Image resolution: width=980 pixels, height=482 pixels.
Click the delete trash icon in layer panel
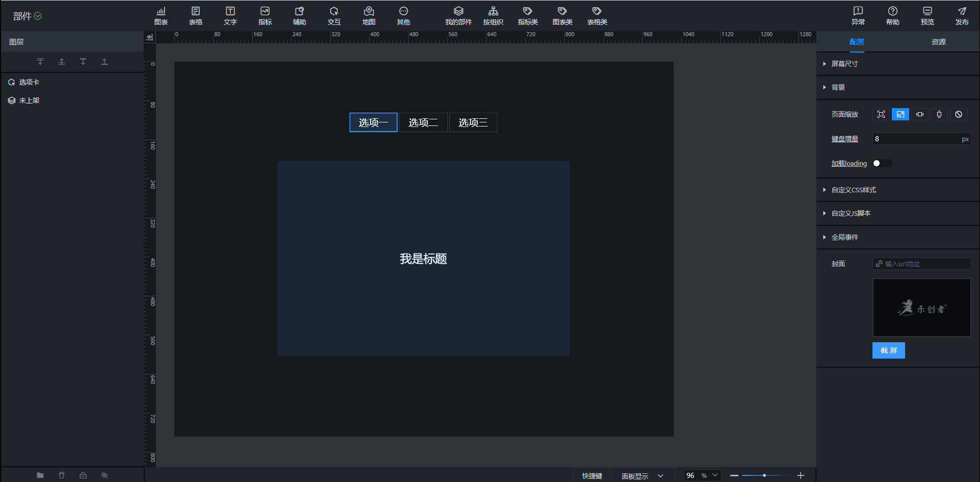[x=62, y=475]
